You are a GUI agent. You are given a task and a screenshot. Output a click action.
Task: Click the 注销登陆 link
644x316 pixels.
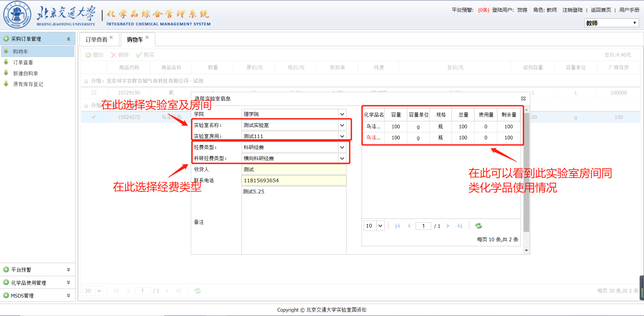572,10
